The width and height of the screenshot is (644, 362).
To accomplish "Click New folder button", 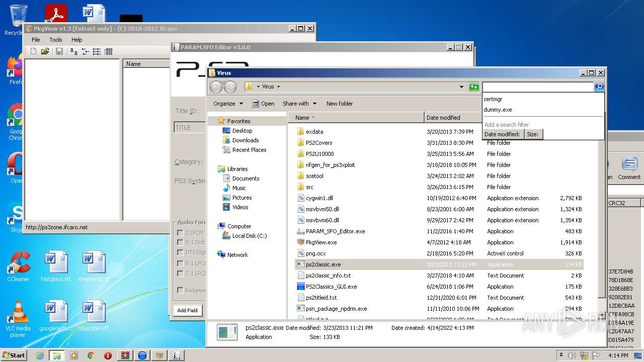I will [x=340, y=104].
